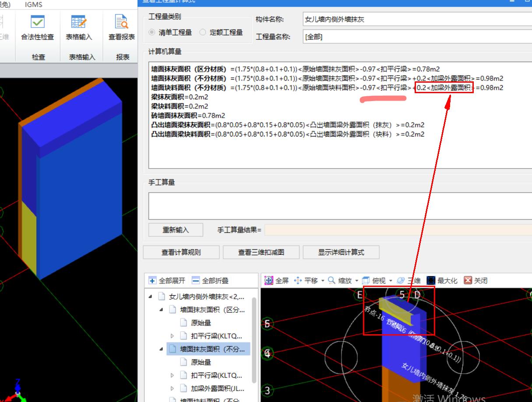The width and height of the screenshot is (532, 402).
Task: Click the 查看报表 report icon
Action: point(121,21)
